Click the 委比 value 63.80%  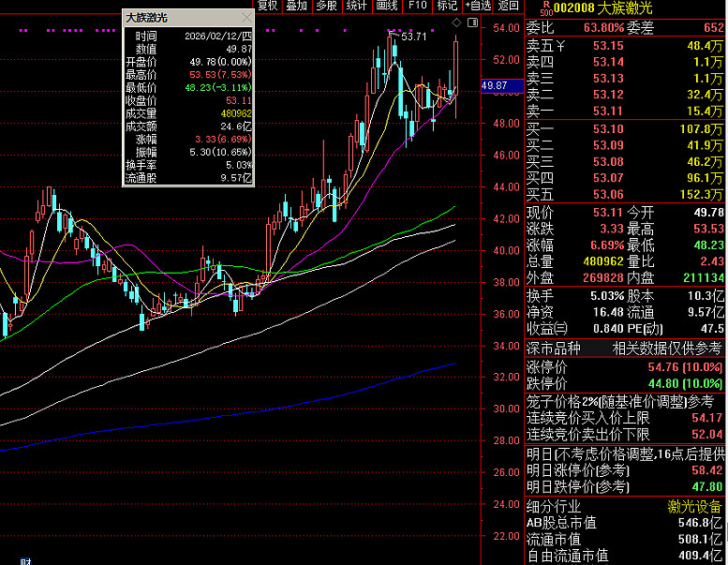(603, 27)
